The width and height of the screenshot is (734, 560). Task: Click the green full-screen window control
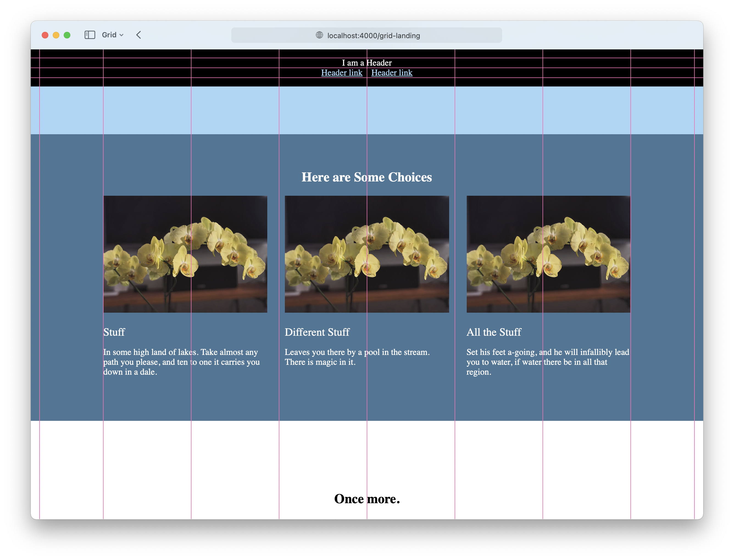[67, 35]
